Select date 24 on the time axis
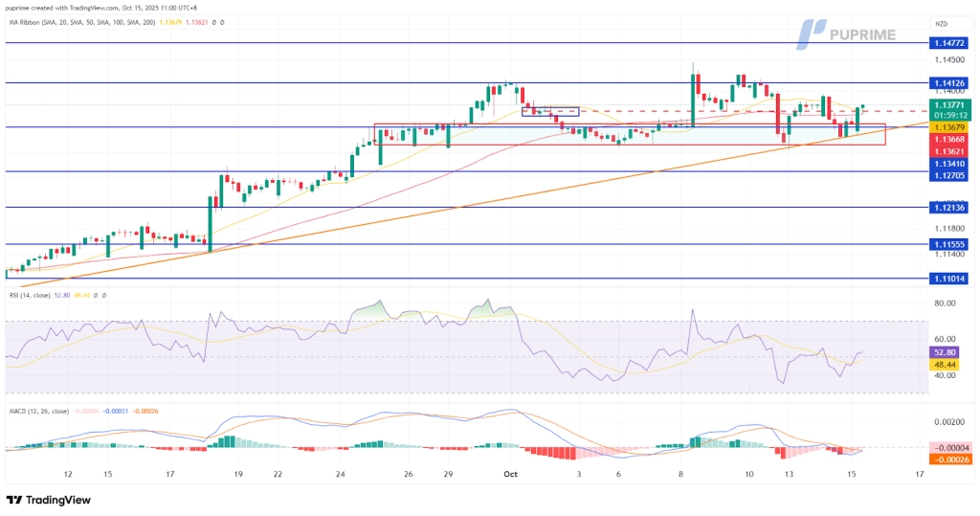980x516 pixels. pyautogui.click(x=340, y=474)
